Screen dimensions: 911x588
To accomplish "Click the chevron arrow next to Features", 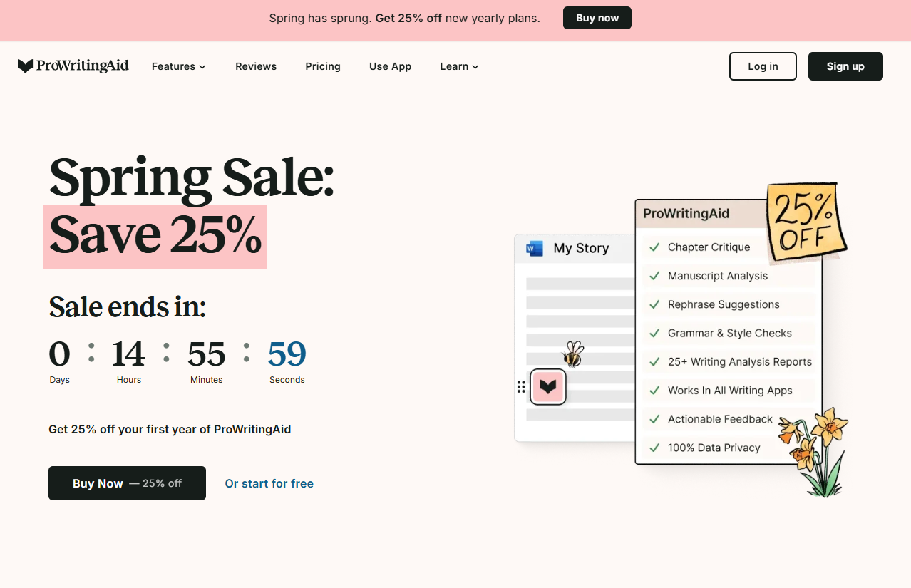I will pos(202,67).
